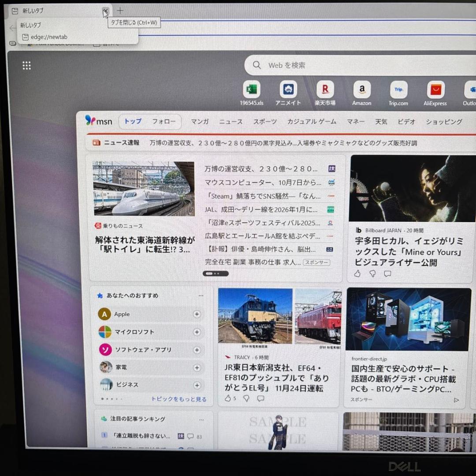The width and height of the screenshot is (476, 476).
Task: Launch the 楽天市場 shortcut icon
Action: 325,90
